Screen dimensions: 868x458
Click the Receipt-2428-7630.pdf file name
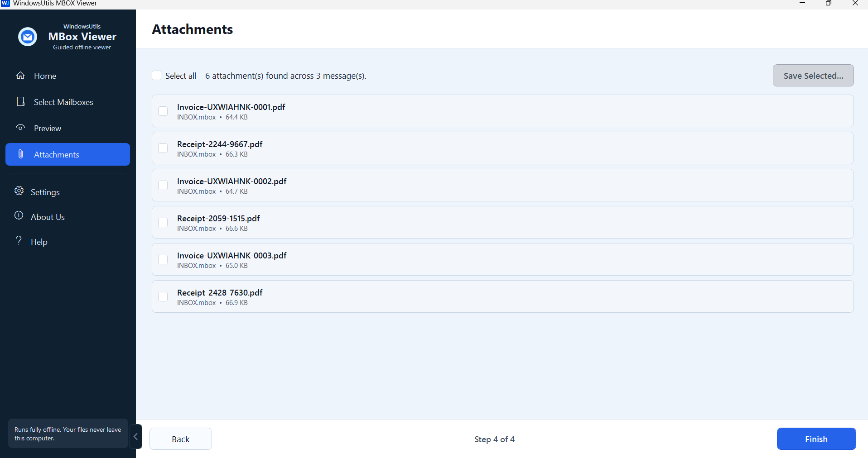click(x=220, y=293)
